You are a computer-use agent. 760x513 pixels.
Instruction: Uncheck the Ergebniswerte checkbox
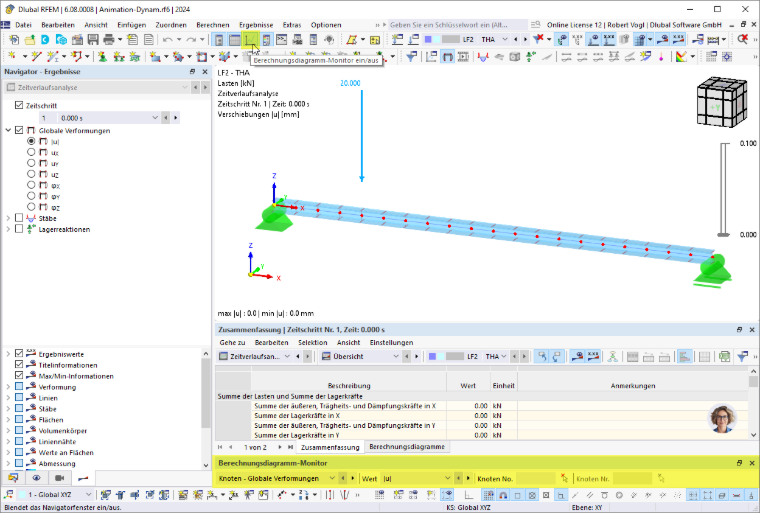pos(19,353)
